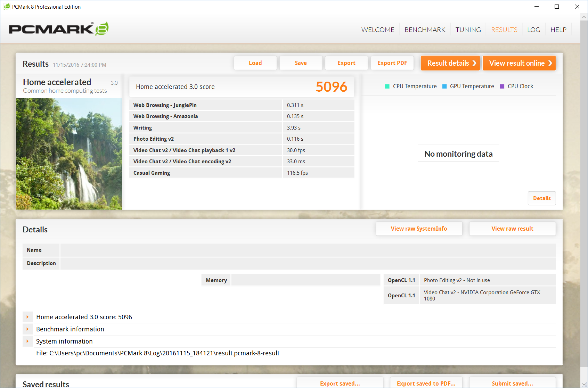Click 'Photo Editing v2 - Not in use' cell

tap(488, 280)
